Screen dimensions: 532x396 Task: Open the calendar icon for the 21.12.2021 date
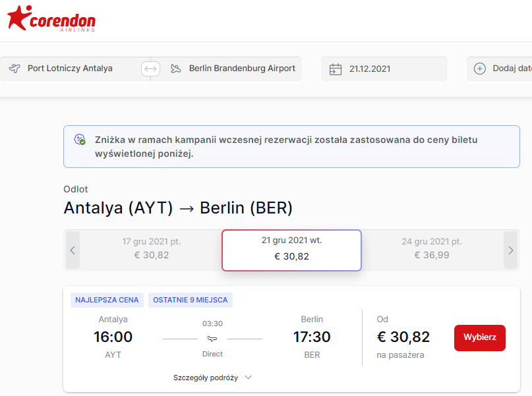(x=335, y=69)
